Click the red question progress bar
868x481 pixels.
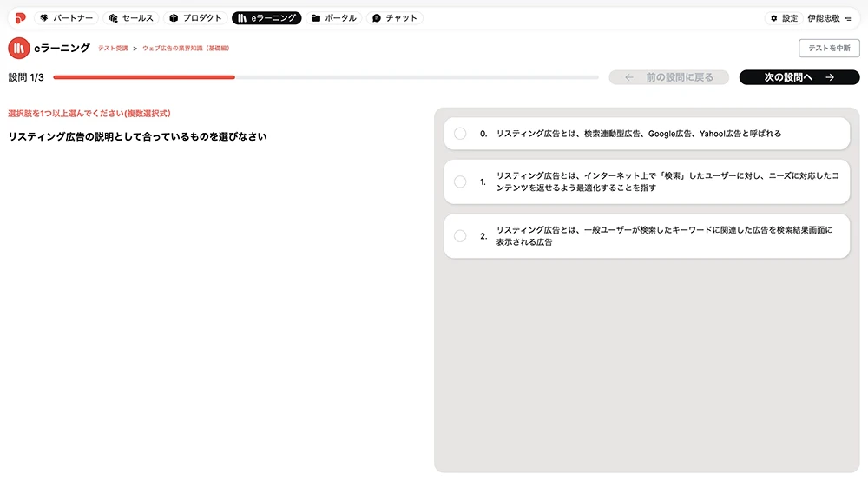click(144, 77)
